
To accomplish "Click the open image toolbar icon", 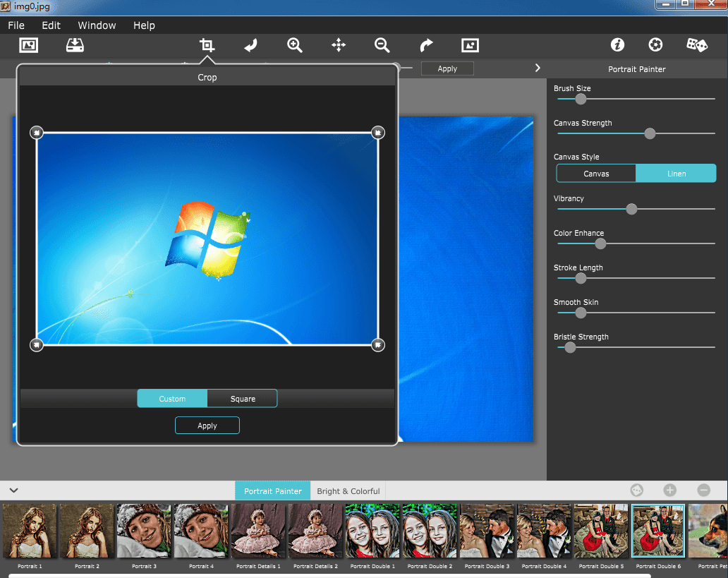I will [x=29, y=45].
